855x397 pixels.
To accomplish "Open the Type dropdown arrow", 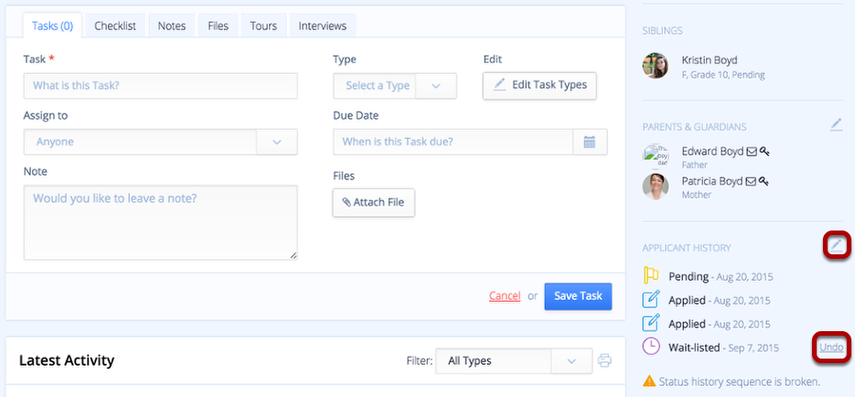I will [x=436, y=86].
